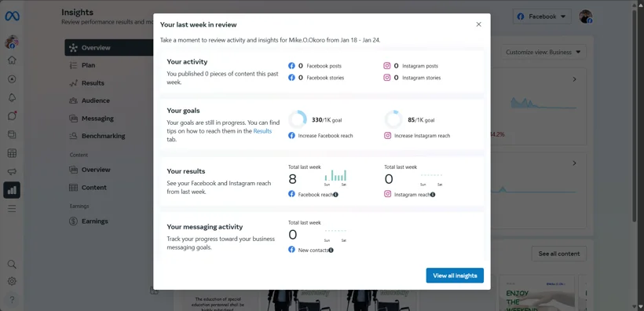Image resolution: width=644 pixels, height=311 pixels.
Task: Click the Facebook reach bar chart
Action: pos(335,176)
